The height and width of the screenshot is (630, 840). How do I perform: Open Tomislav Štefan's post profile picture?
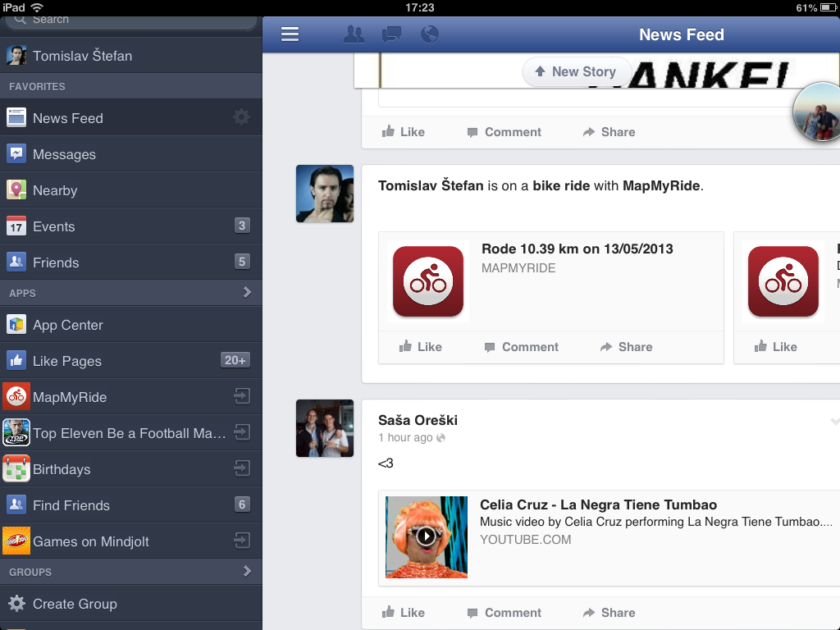325,194
